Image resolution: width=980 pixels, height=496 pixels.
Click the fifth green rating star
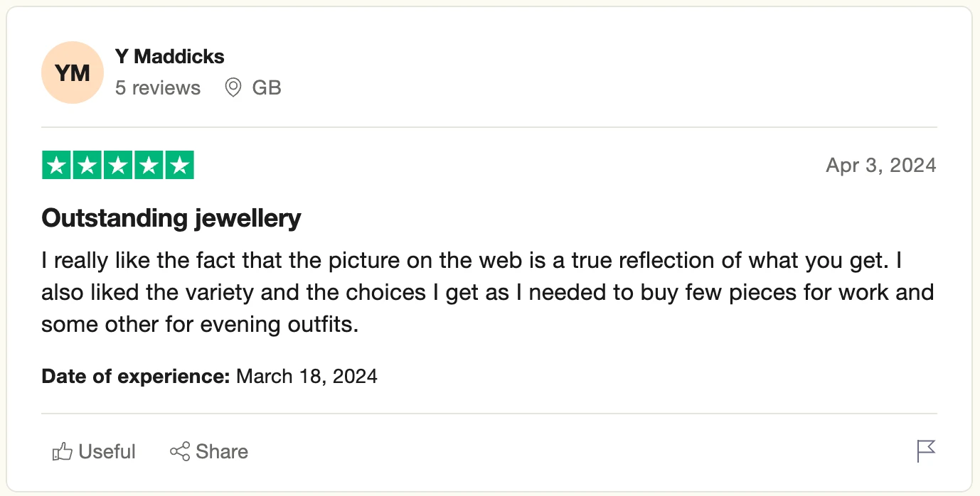[179, 166]
